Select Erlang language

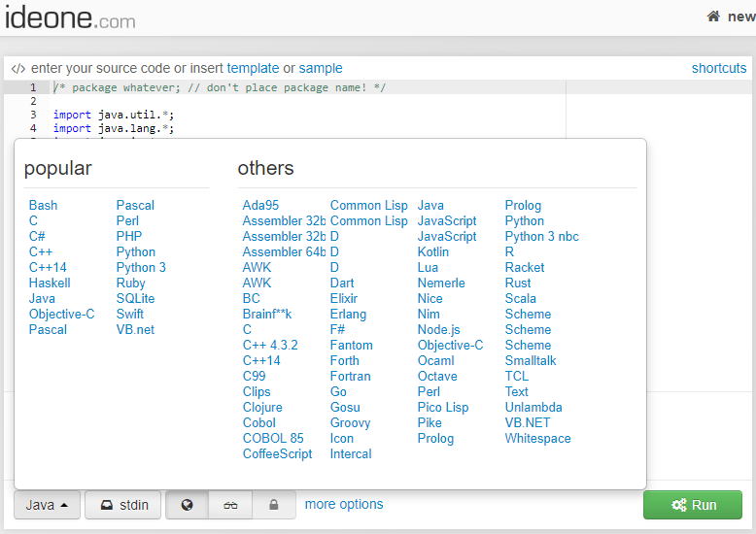pyautogui.click(x=348, y=315)
